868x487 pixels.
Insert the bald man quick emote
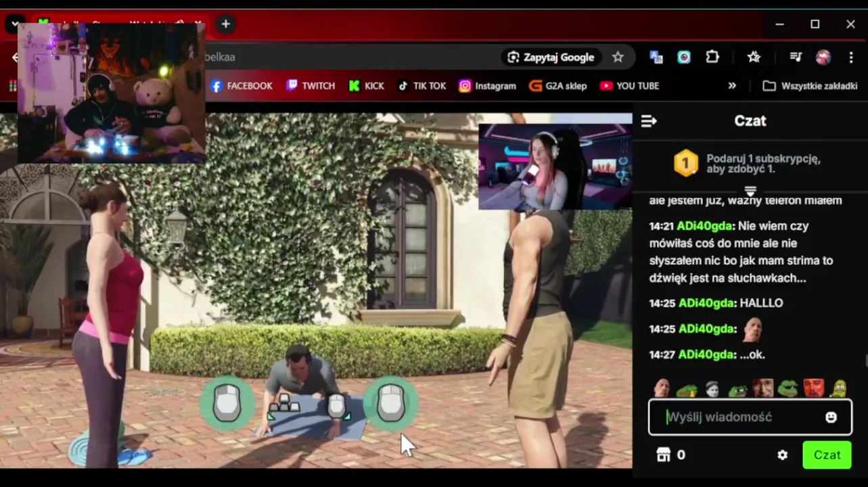coord(662,388)
